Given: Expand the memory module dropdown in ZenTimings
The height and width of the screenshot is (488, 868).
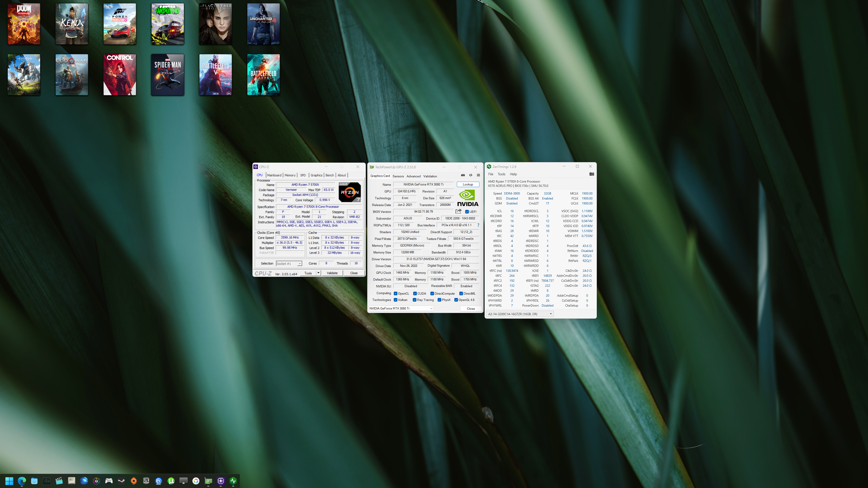Looking at the screenshot, I should coord(551,314).
